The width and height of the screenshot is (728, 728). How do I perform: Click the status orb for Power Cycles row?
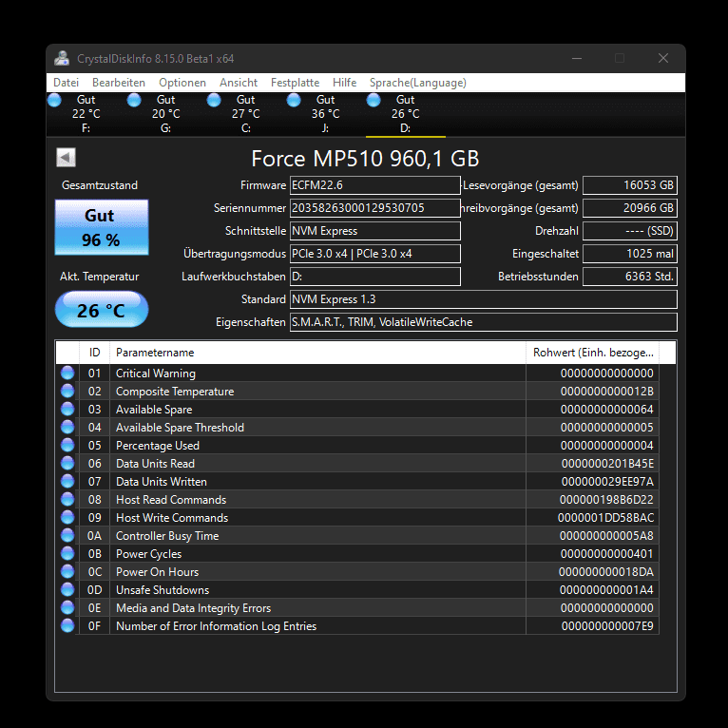(67, 554)
